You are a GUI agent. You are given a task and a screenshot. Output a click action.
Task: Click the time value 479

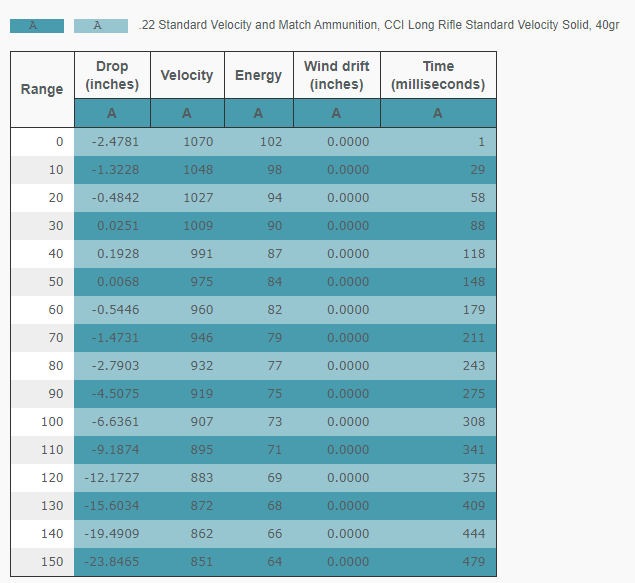click(x=473, y=562)
